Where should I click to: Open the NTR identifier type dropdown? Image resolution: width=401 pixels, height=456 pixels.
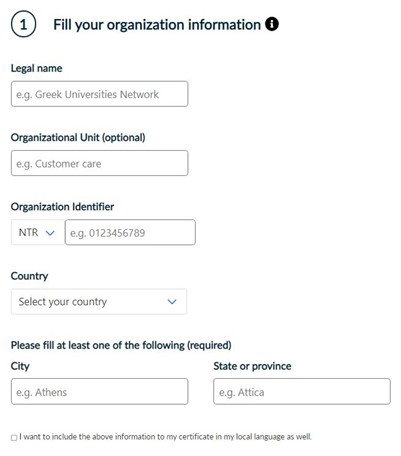[38, 232]
